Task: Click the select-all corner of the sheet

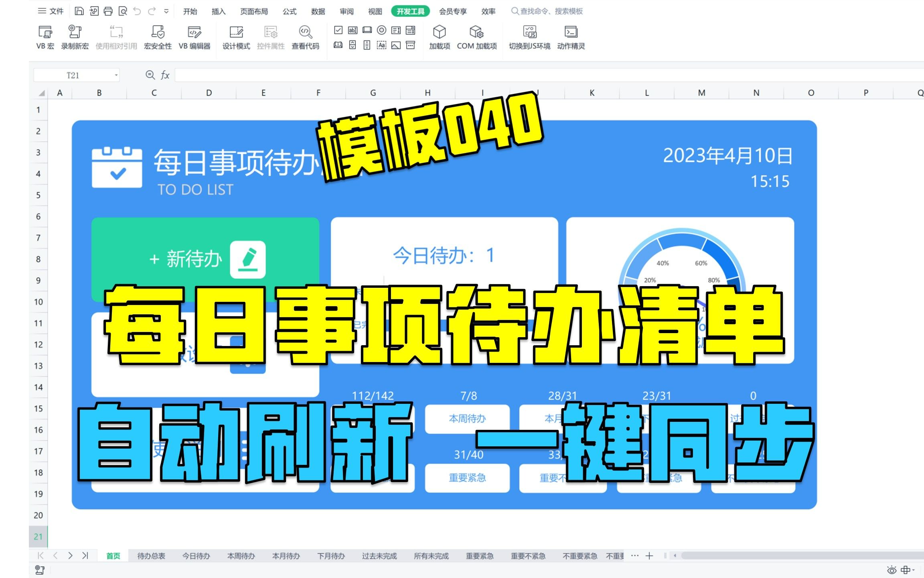Action: [x=41, y=93]
